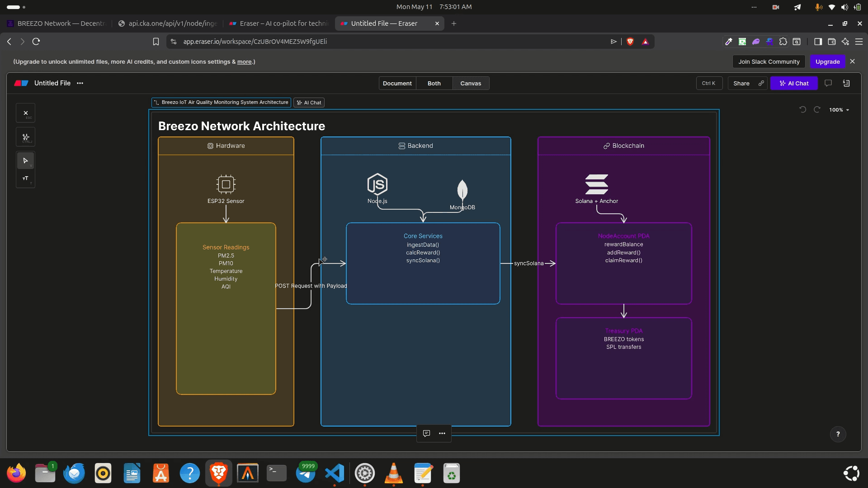Switch to Canvas view
The width and height of the screenshot is (868, 488).
coord(471,83)
